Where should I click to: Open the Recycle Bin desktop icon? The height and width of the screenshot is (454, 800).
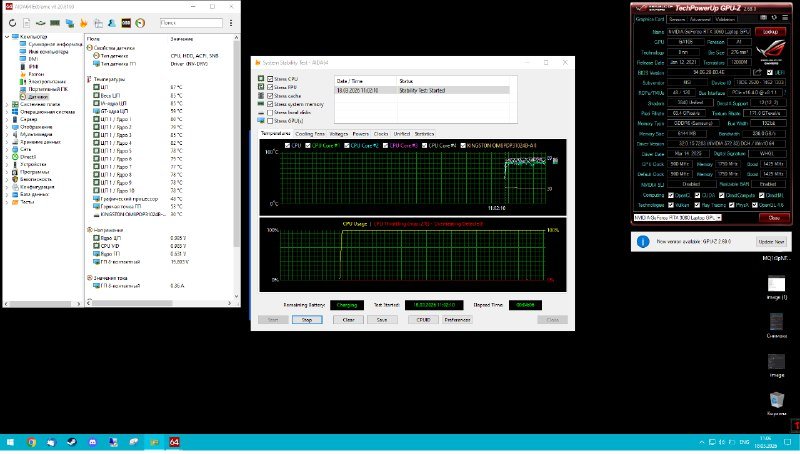(776, 400)
